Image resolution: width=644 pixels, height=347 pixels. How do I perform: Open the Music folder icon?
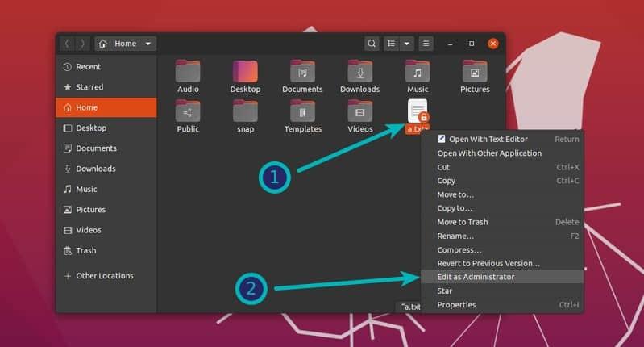pos(417,73)
